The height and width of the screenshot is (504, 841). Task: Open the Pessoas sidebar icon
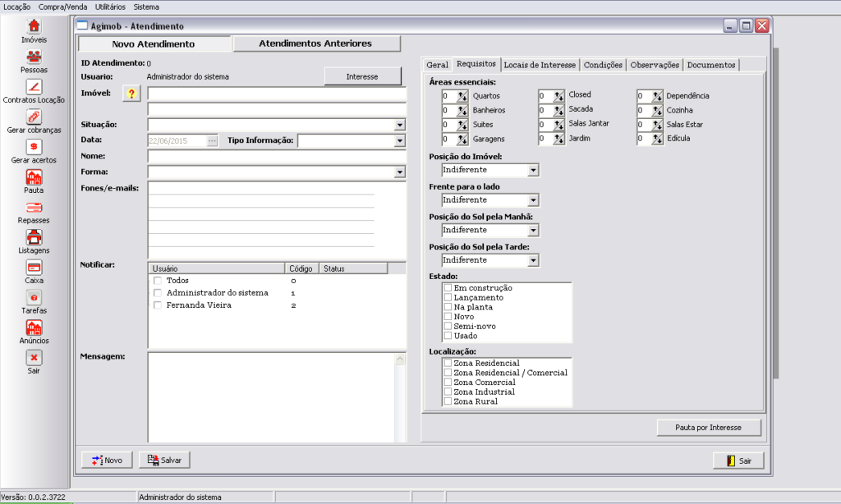tap(34, 57)
